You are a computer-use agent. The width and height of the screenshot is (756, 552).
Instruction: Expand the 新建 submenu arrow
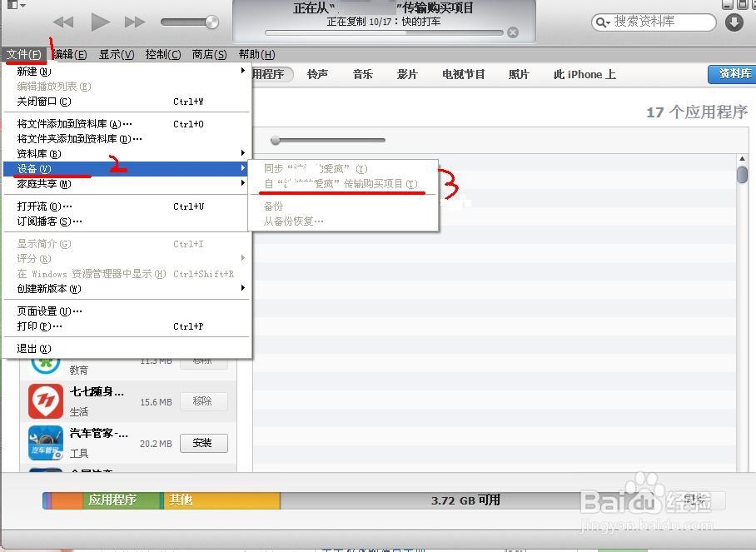[x=242, y=72]
